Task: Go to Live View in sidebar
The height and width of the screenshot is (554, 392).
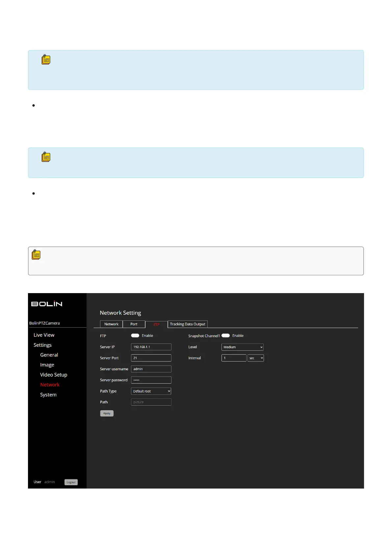Action: (44, 335)
